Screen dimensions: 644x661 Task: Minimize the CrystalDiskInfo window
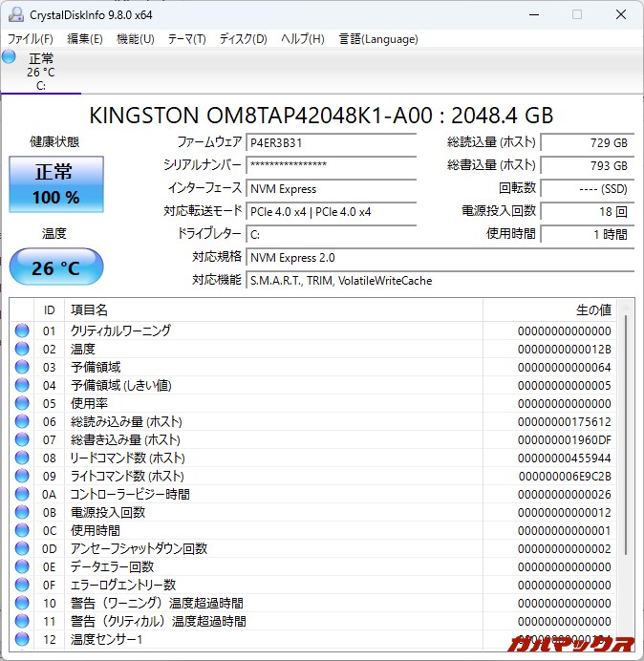(534, 14)
